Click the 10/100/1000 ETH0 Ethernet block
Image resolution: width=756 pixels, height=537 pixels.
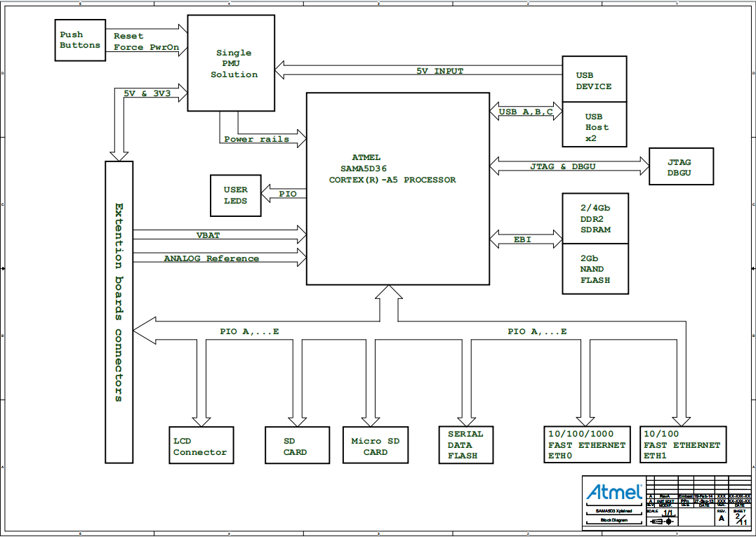[588, 445]
